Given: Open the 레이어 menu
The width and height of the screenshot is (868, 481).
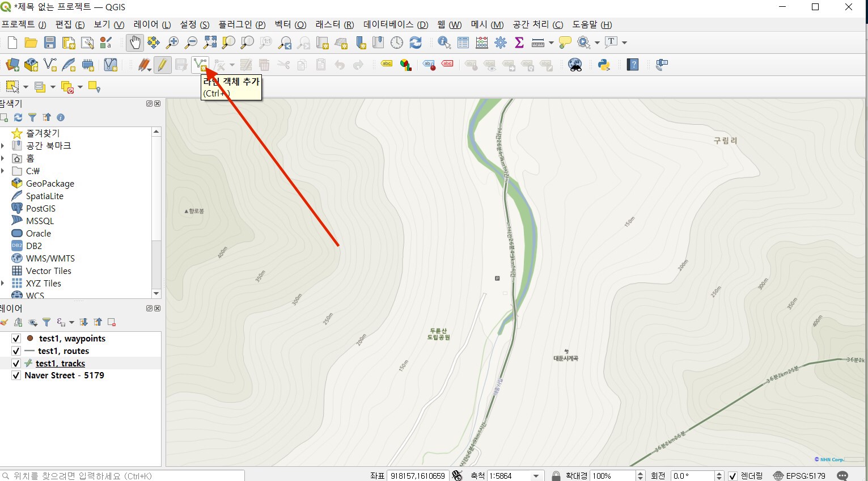Looking at the screenshot, I should (x=152, y=24).
